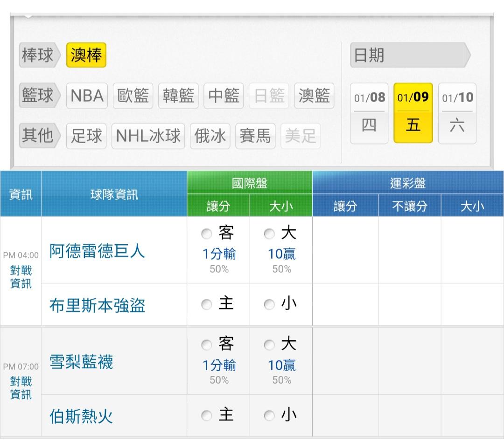The height and width of the screenshot is (448, 504).
Task: Open the 賽馬 category
Action: point(255,136)
